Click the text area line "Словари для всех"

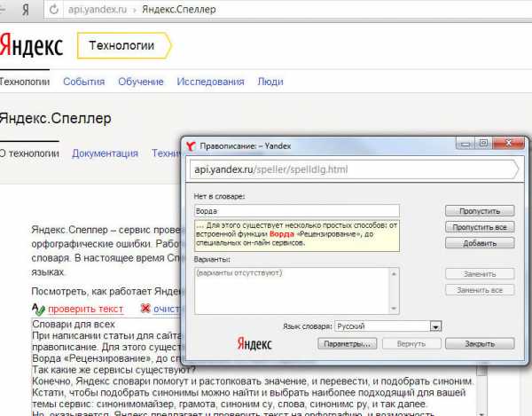(x=74, y=325)
